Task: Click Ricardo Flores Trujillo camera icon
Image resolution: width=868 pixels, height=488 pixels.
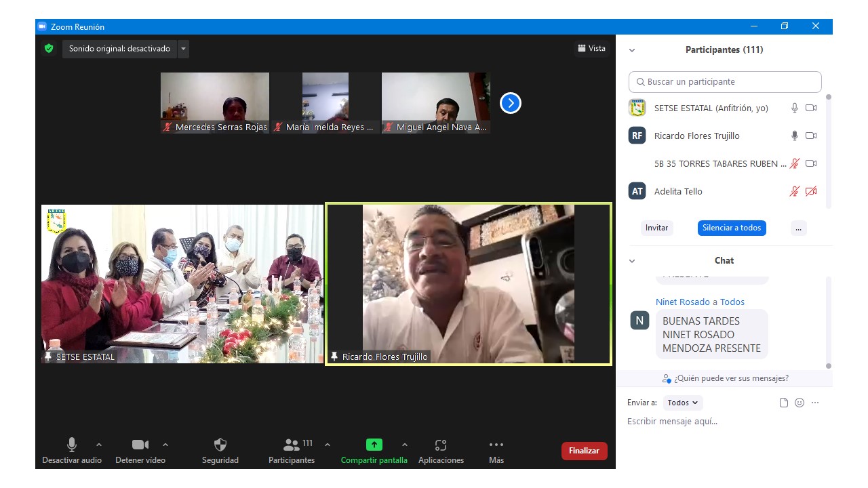Action: (811, 136)
